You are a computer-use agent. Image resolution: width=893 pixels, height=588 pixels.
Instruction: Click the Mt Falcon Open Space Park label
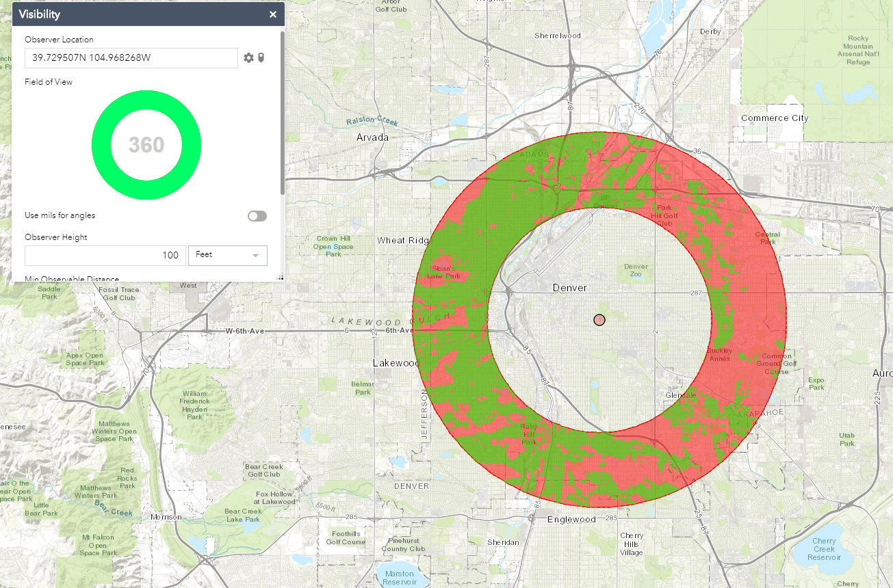click(x=97, y=545)
